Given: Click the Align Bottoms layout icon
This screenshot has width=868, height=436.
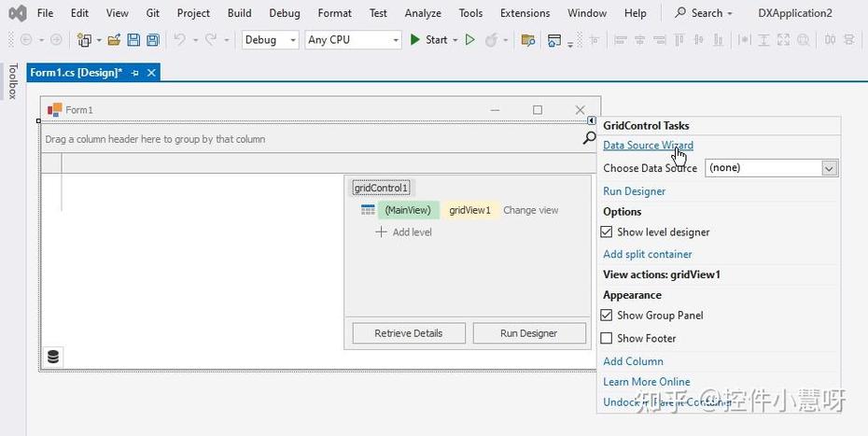Looking at the screenshot, I should point(718,40).
